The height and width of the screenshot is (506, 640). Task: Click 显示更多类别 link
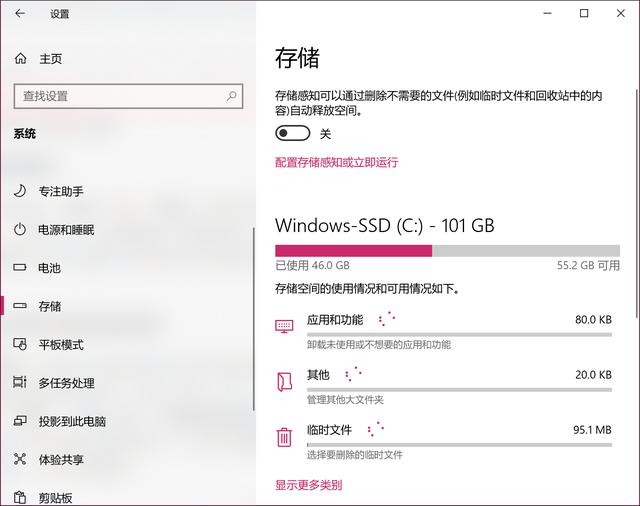click(x=308, y=485)
